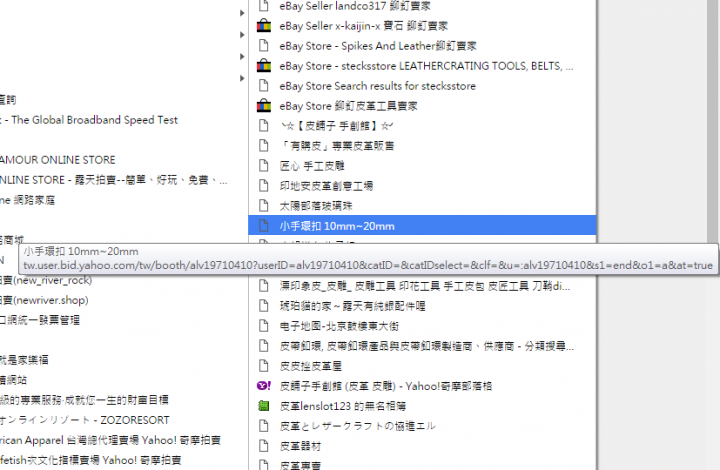Viewport: 720px width, 470px height.
Task: Open bookmark 'rican Apparel 台灣總代理賣場 Yahoo! 奇摩拍賣'
Action: pos(110,440)
